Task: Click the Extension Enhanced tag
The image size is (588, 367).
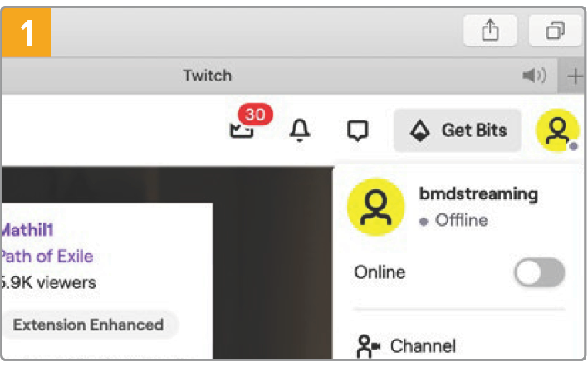Action: 89,325
